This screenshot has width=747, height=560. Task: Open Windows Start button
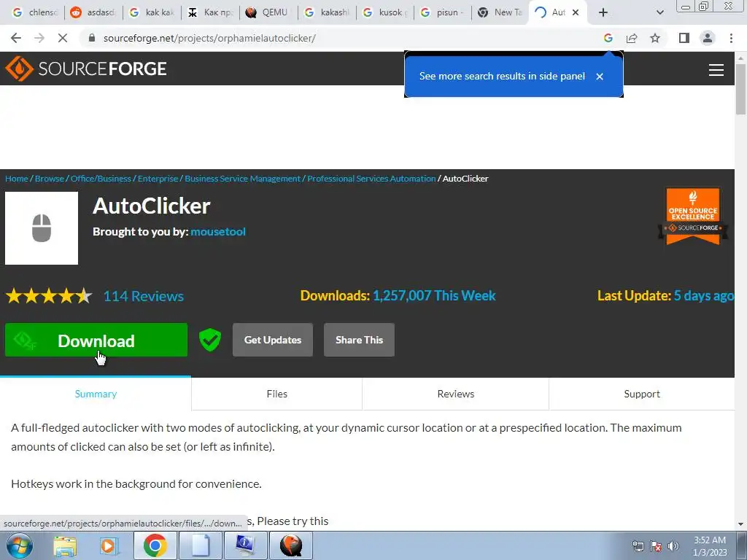(20, 545)
